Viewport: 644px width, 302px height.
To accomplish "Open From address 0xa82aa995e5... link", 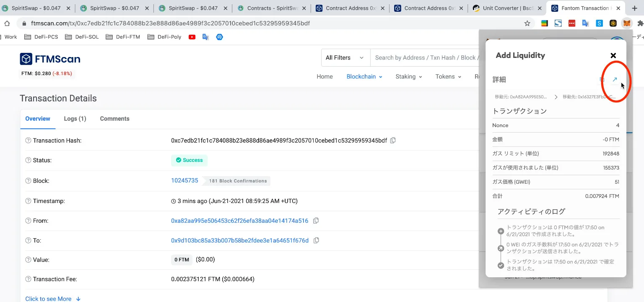I will (x=239, y=221).
